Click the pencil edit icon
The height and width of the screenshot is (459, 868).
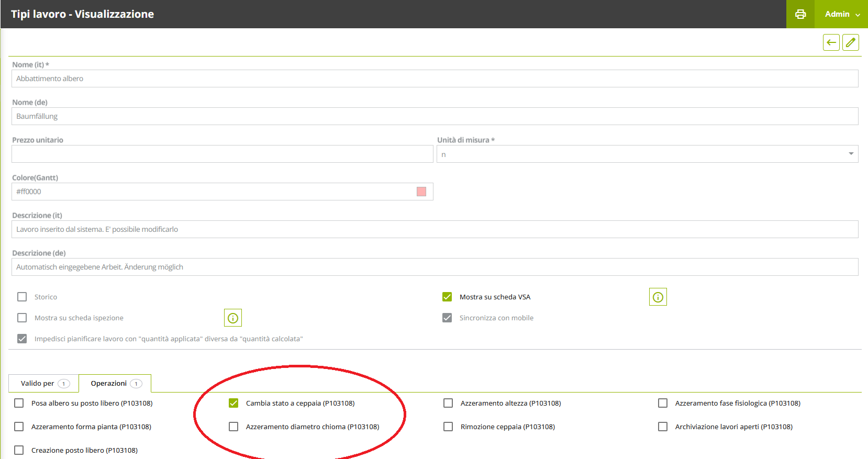point(851,42)
